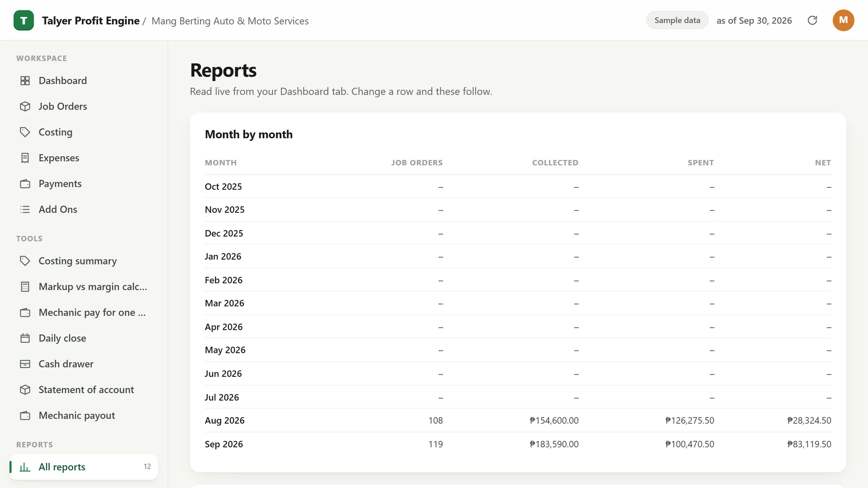Viewport: 868px width, 488px height.
Task: Navigate to Expenses
Action: pyautogui.click(x=84, y=158)
